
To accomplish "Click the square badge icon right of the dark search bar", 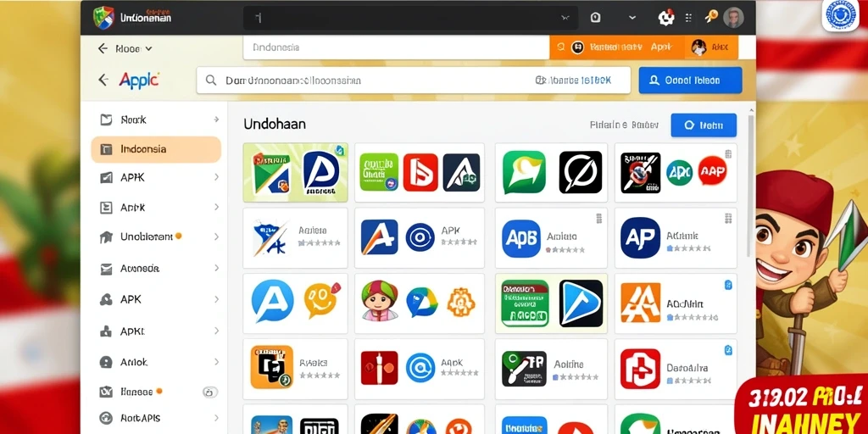I will (x=595, y=17).
